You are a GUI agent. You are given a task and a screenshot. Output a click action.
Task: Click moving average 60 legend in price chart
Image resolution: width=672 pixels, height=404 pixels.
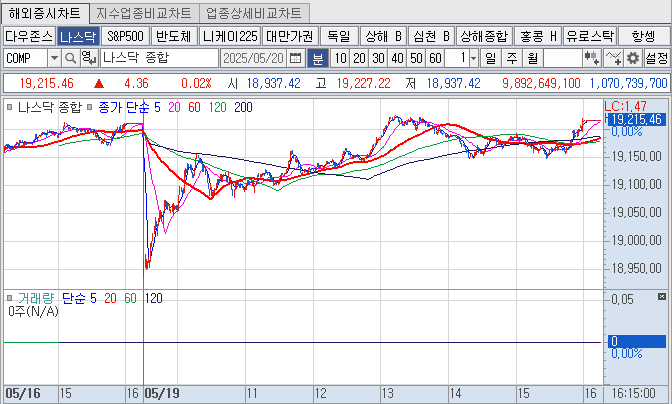(194, 107)
